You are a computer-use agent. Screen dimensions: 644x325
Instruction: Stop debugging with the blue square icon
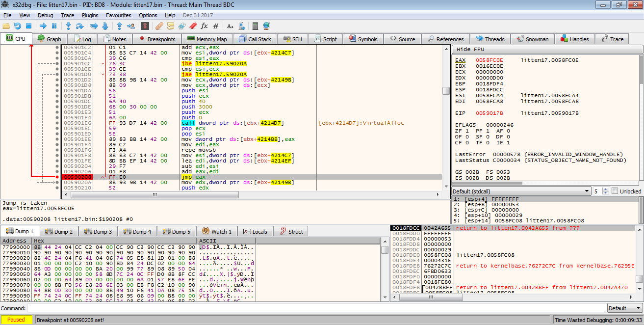pyautogui.click(x=28, y=26)
